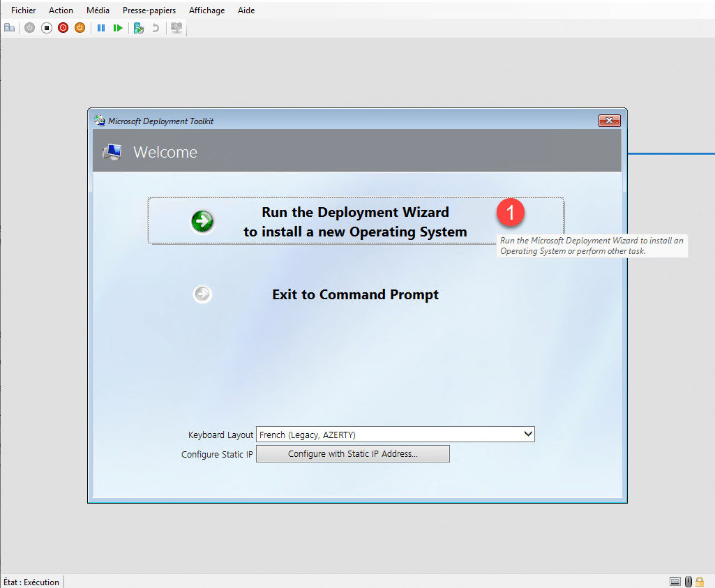The width and height of the screenshot is (715, 588).
Task: Open the Action menu
Action: click(x=61, y=10)
